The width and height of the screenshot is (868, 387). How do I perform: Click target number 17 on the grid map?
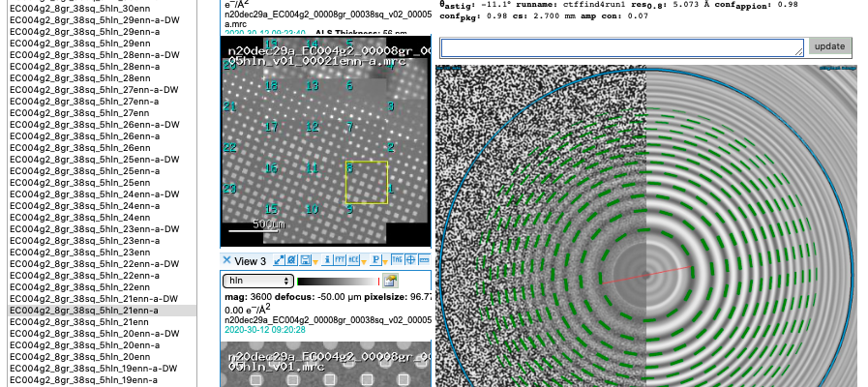271,127
